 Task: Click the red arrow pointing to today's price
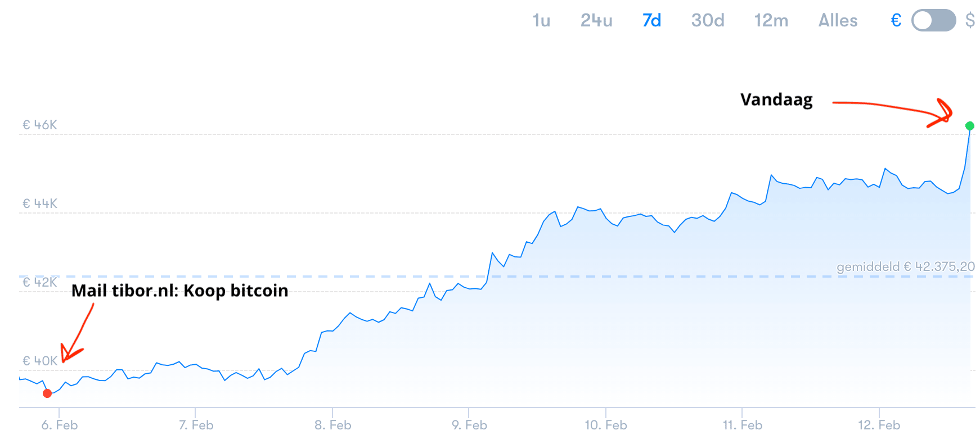coord(894,108)
